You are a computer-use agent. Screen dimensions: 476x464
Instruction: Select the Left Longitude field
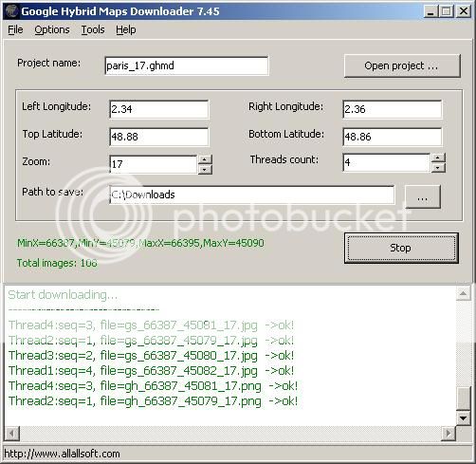(159, 109)
